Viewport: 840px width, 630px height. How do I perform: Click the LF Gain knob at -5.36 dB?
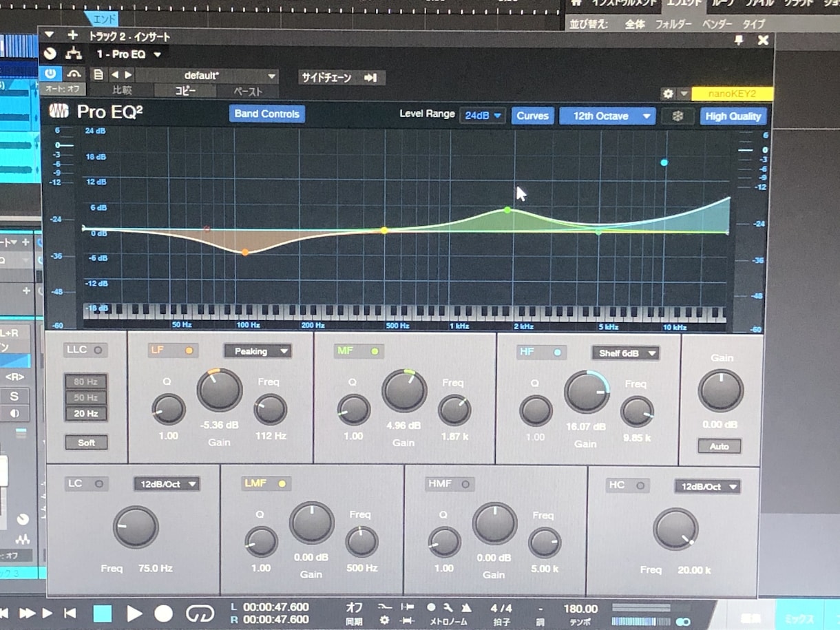(x=220, y=390)
